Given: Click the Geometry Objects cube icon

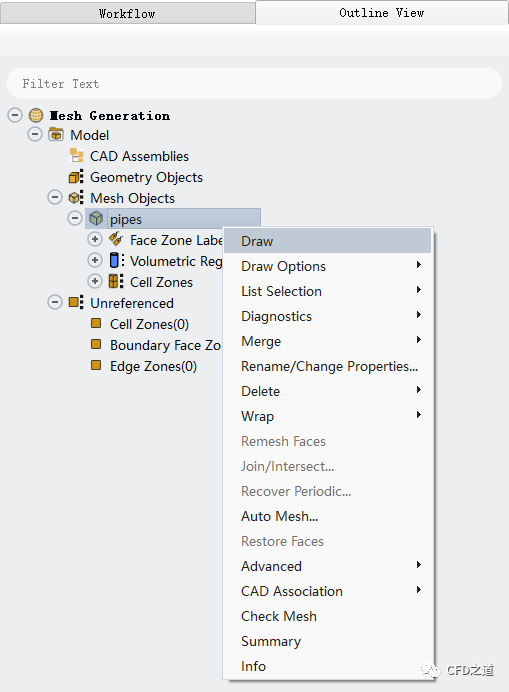Looking at the screenshot, I should coord(76,177).
